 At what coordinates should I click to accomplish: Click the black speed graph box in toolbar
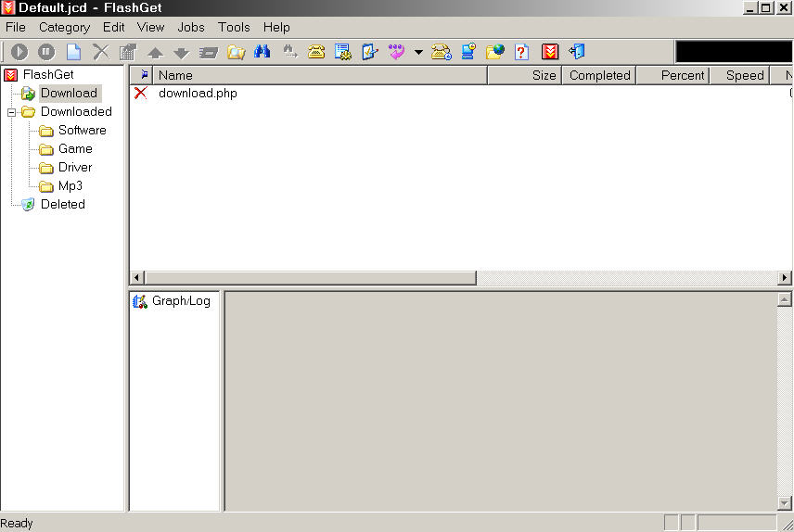click(x=734, y=52)
